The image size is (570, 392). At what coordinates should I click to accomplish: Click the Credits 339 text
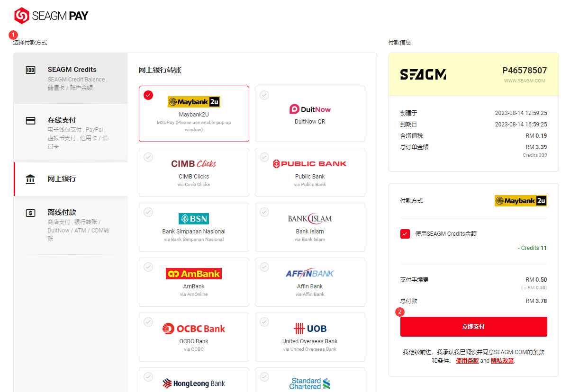pyautogui.click(x=535, y=155)
